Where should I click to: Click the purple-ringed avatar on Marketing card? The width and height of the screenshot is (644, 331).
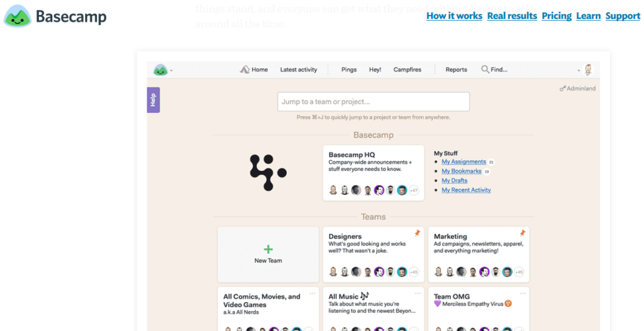[x=484, y=272]
